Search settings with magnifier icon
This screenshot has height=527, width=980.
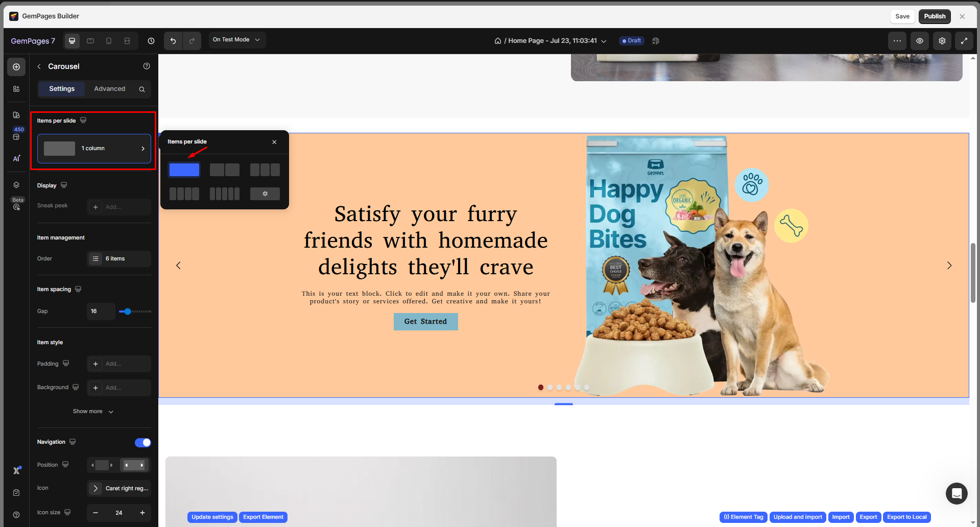click(142, 89)
